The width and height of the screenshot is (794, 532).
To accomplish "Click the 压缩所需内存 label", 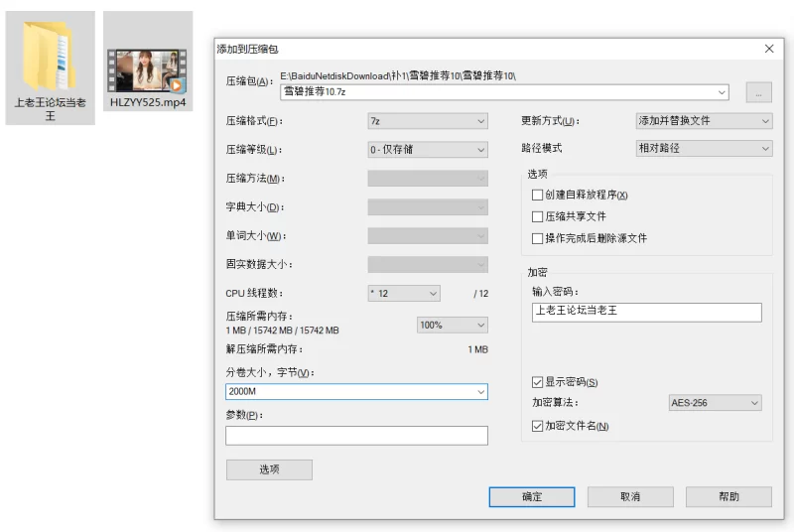I will tap(259, 317).
